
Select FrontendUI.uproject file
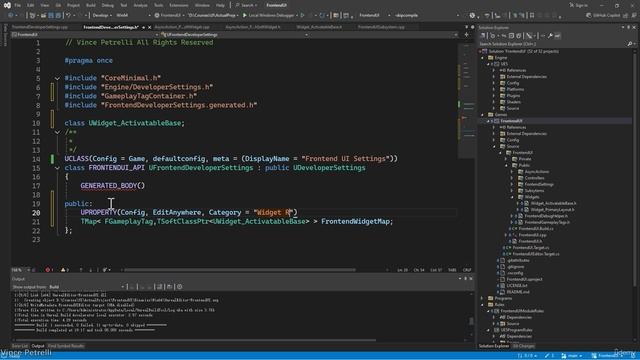(x=524, y=279)
